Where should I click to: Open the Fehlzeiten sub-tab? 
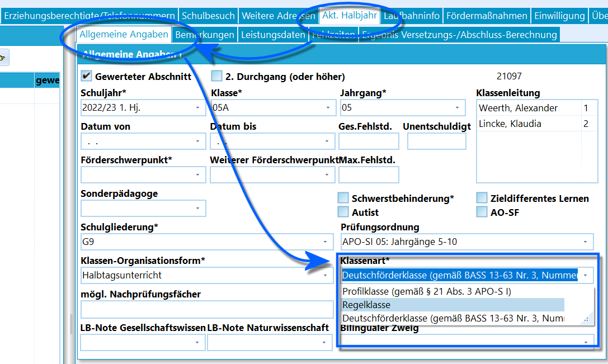pos(333,35)
